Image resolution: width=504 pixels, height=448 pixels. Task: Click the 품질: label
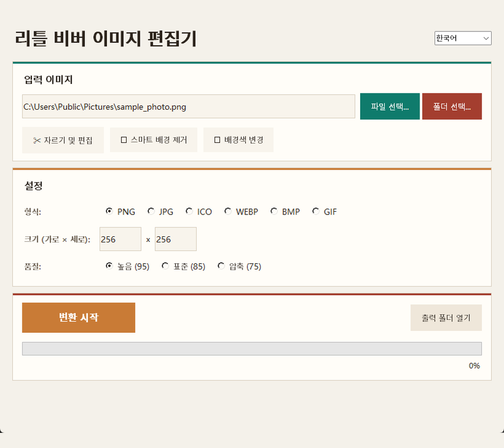(x=33, y=267)
